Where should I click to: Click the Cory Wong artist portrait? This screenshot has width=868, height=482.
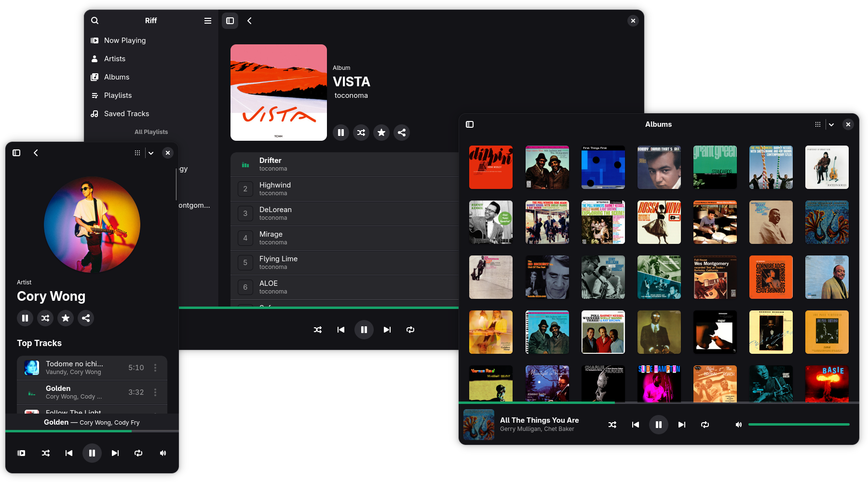(x=92, y=225)
